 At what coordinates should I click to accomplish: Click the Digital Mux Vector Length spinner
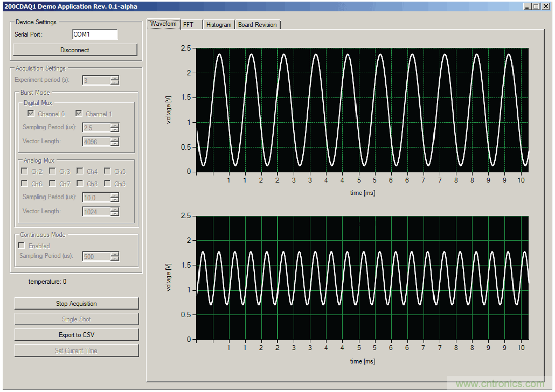pyautogui.click(x=114, y=142)
